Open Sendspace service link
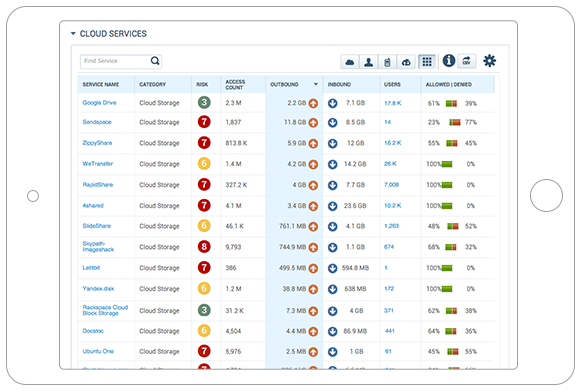581x392 pixels. (x=97, y=122)
